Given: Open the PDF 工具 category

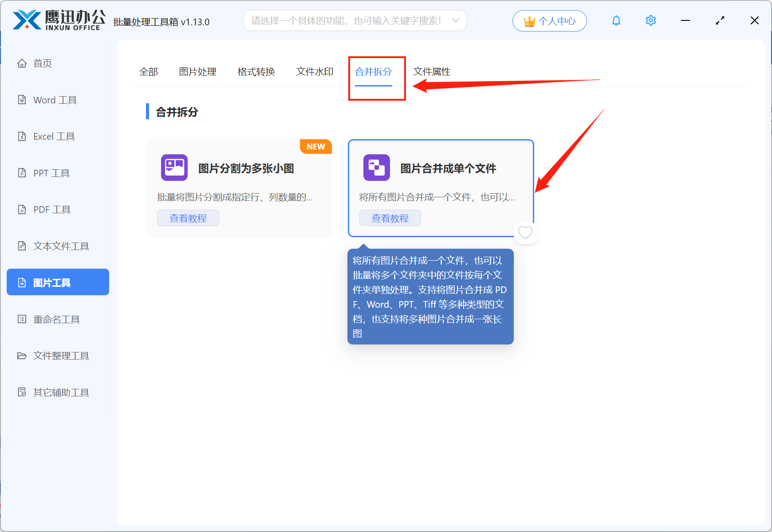Looking at the screenshot, I should pos(51,209).
